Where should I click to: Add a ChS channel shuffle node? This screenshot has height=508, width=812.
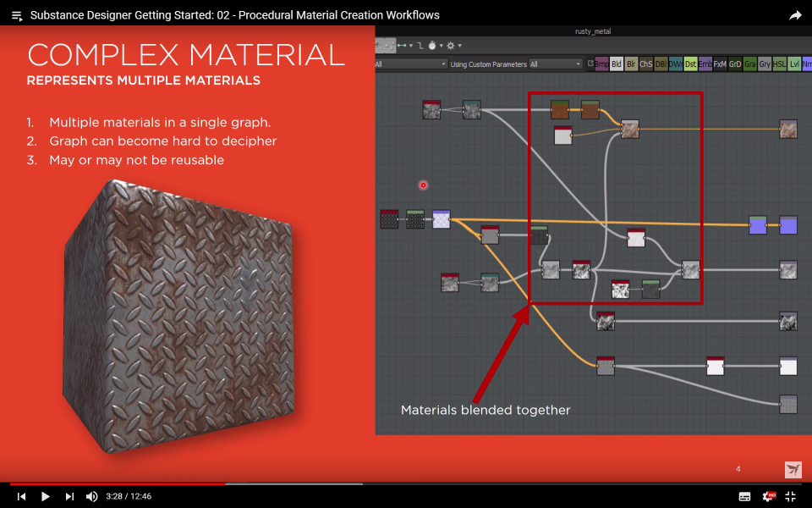645,64
